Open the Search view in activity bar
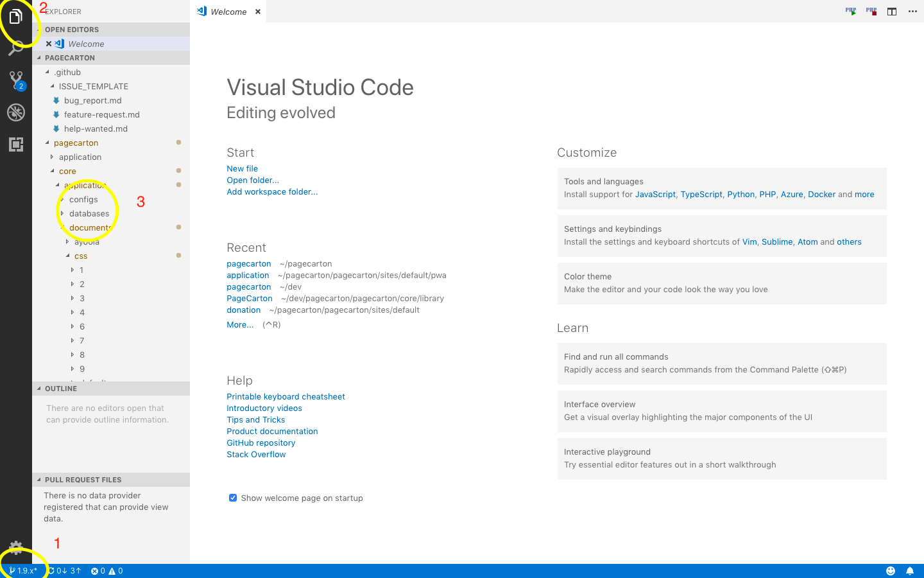924x578 pixels. coord(16,48)
